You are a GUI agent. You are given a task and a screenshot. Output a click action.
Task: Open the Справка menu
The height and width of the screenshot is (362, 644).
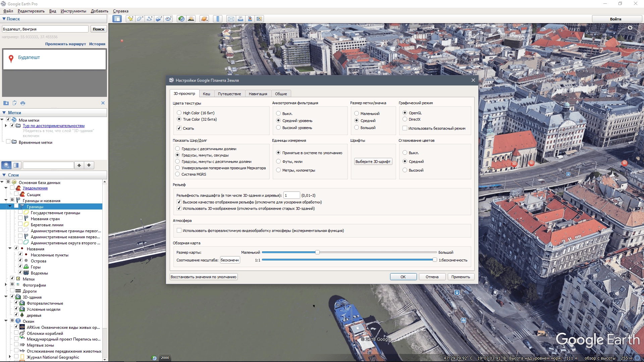point(121,11)
